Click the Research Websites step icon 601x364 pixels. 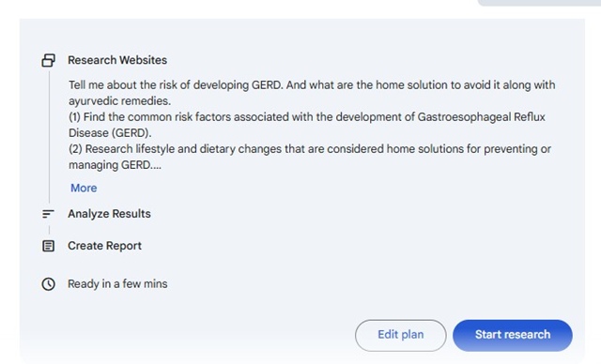48,60
